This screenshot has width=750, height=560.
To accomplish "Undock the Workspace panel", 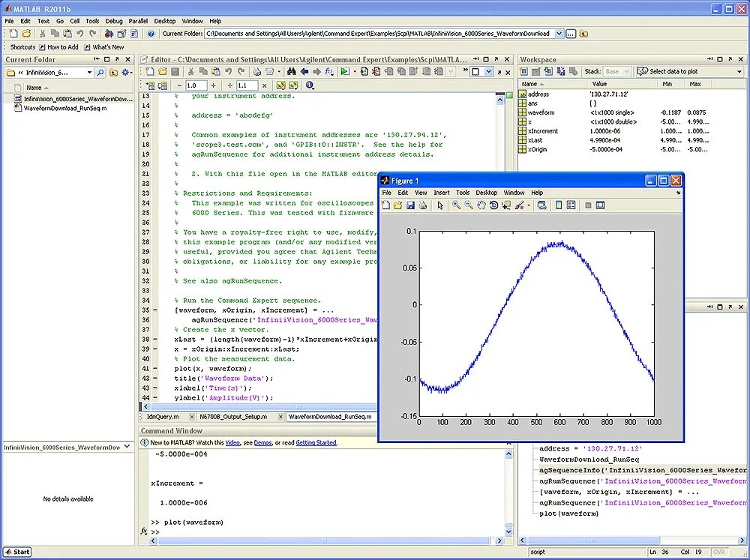I will 730,59.
